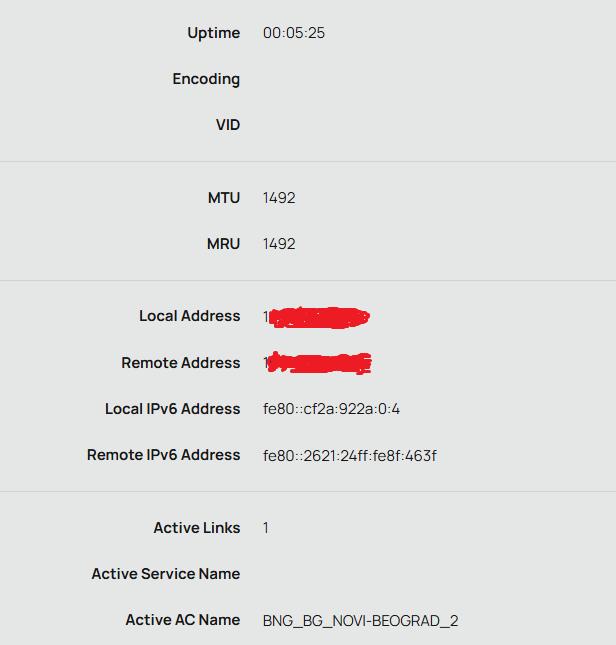Click the Uptime value 00:05:25

tap(293, 33)
